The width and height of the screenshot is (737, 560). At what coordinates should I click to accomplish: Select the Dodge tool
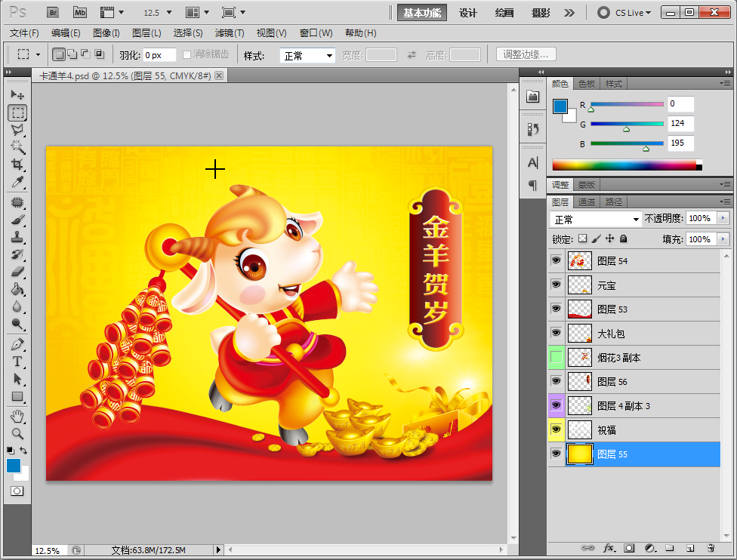click(x=17, y=324)
